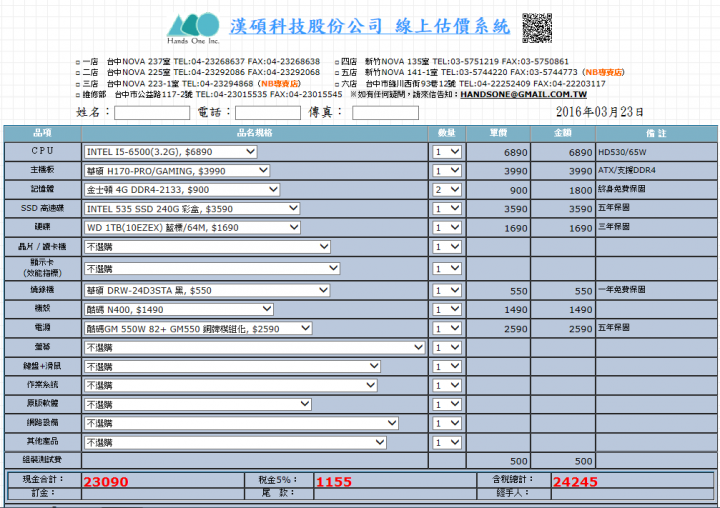Image resolution: width=720 pixels, height=508 pixels.
Task: Click the 組裝測試費 row label
Action: click(42, 459)
